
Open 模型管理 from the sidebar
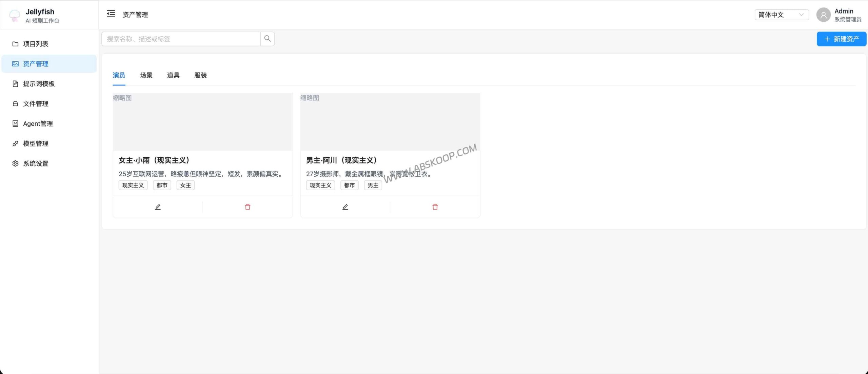click(35, 143)
